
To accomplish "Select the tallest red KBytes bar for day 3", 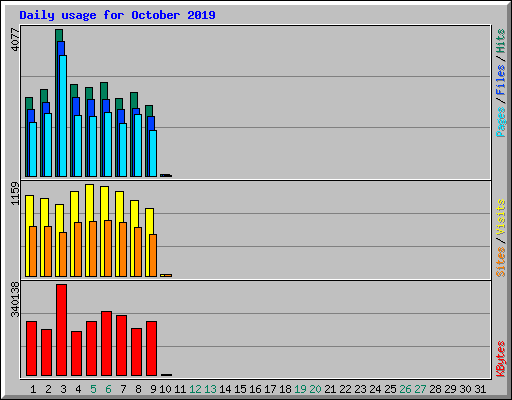I will (x=61, y=330).
